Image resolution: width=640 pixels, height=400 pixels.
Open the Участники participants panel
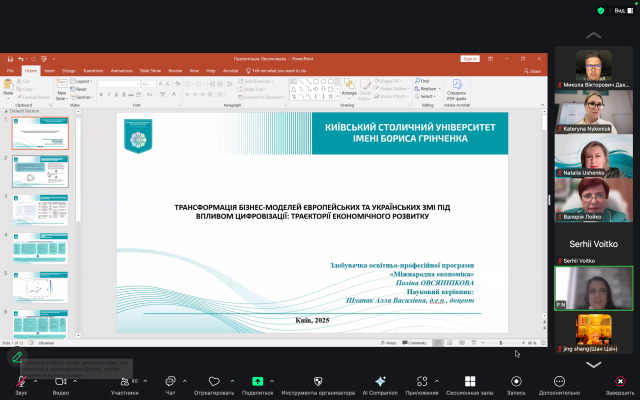122,382
